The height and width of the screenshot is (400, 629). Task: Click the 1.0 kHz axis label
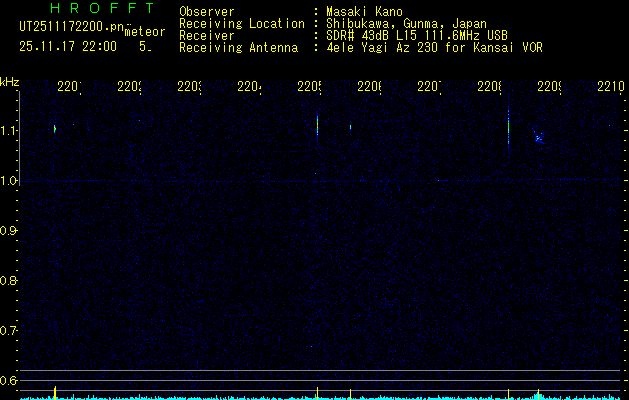point(7,181)
